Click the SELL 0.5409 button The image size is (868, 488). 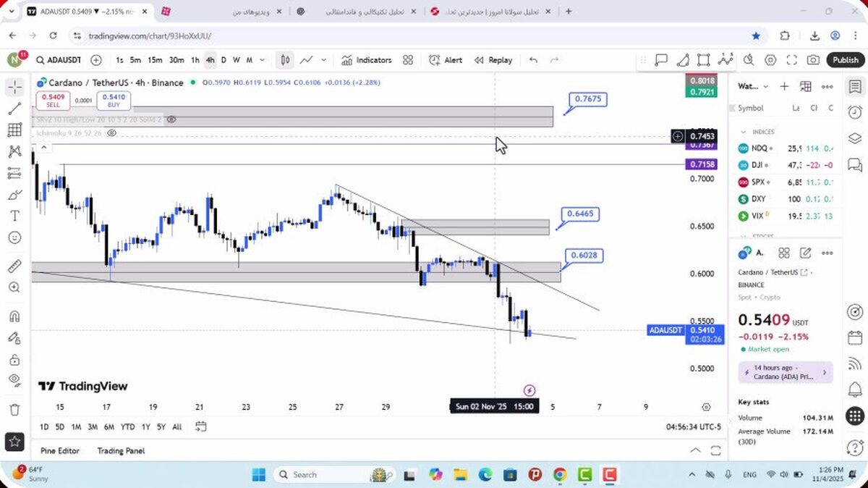coord(53,101)
